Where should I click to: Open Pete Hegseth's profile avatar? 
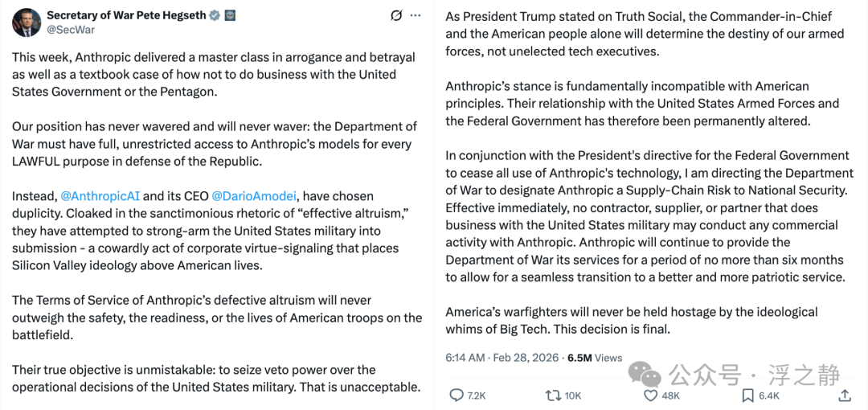coord(27,23)
